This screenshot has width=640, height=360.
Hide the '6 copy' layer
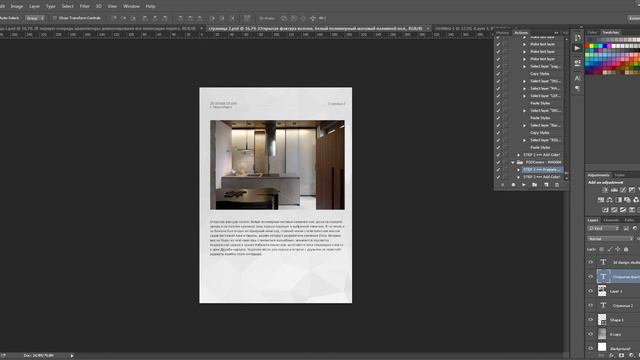click(x=591, y=334)
